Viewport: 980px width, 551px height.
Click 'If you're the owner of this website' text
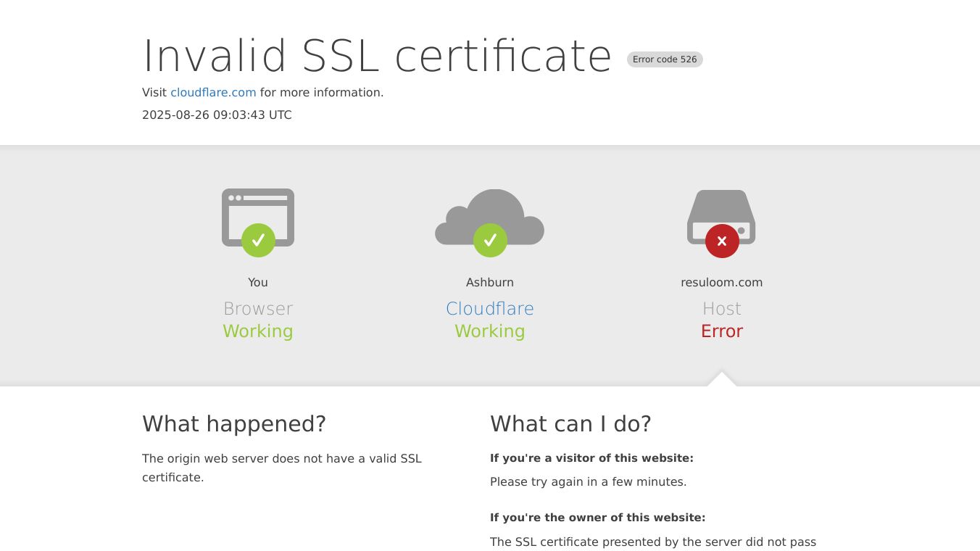[x=597, y=518]
